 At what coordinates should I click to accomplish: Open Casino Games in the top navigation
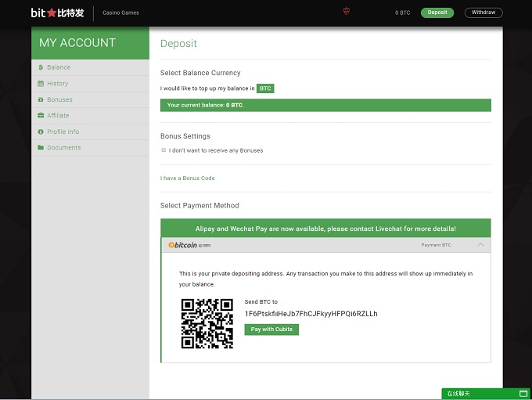click(x=120, y=13)
